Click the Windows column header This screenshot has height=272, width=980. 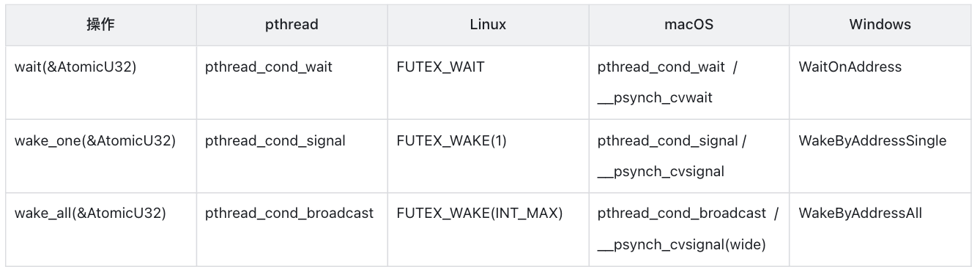(880, 24)
